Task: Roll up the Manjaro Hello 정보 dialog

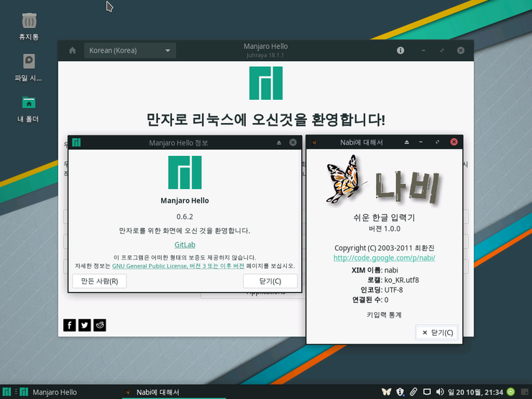Action: click(x=279, y=142)
